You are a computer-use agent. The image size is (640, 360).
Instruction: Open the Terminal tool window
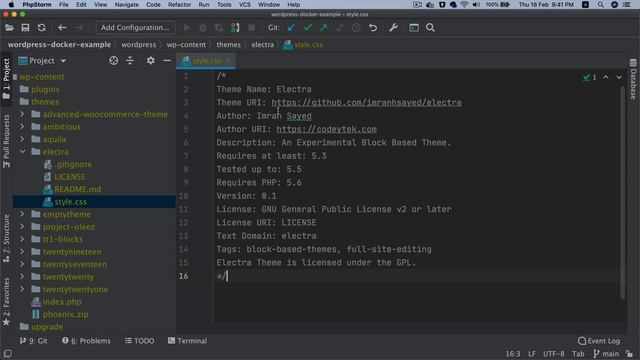(x=187, y=341)
